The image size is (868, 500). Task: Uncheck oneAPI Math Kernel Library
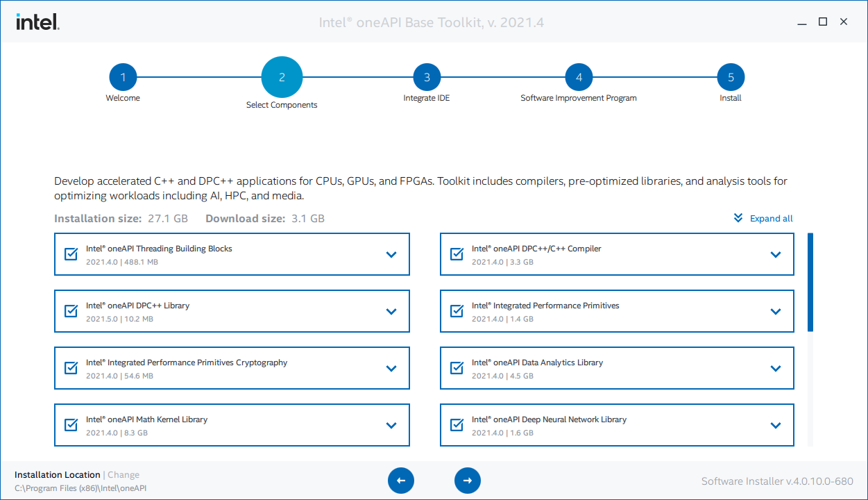[71, 425]
